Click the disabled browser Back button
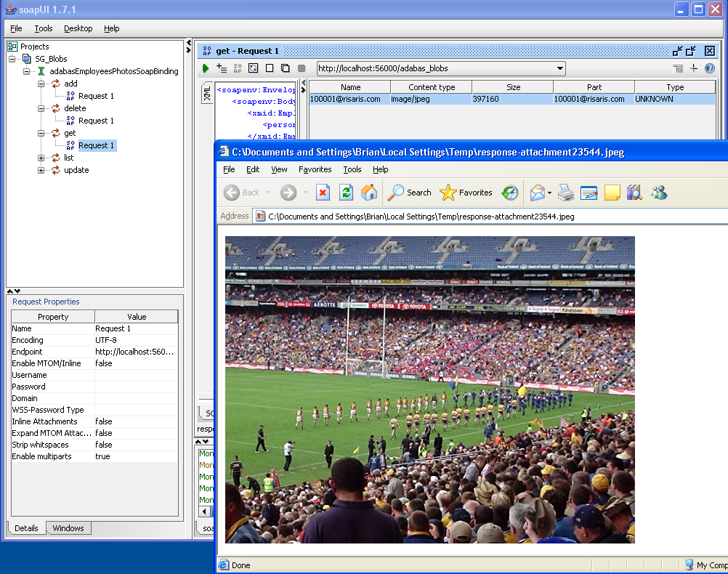This screenshot has width=728, height=574. pos(241,193)
